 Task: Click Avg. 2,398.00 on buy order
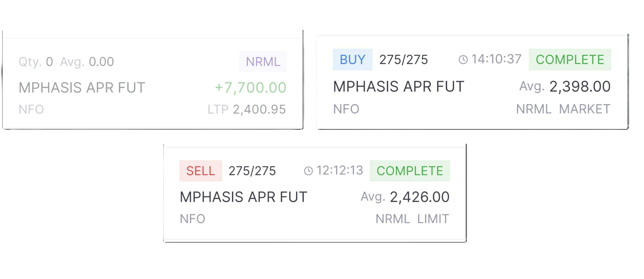(x=565, y=87)
